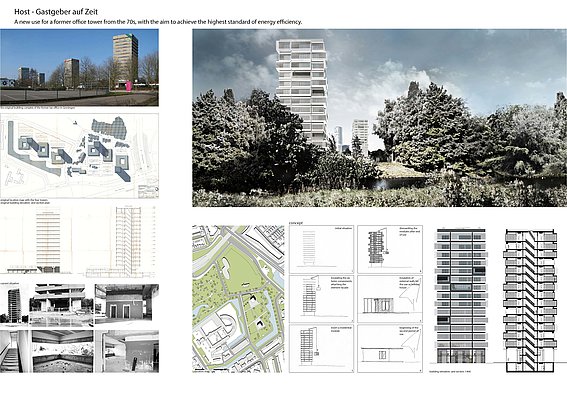Select the 'initial situation' concept diagram

coord(321,249)
